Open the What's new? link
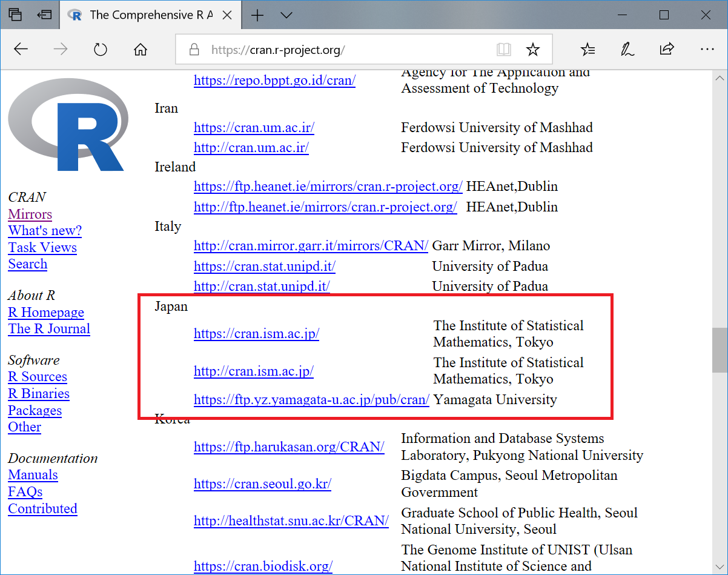 [45, 231]
